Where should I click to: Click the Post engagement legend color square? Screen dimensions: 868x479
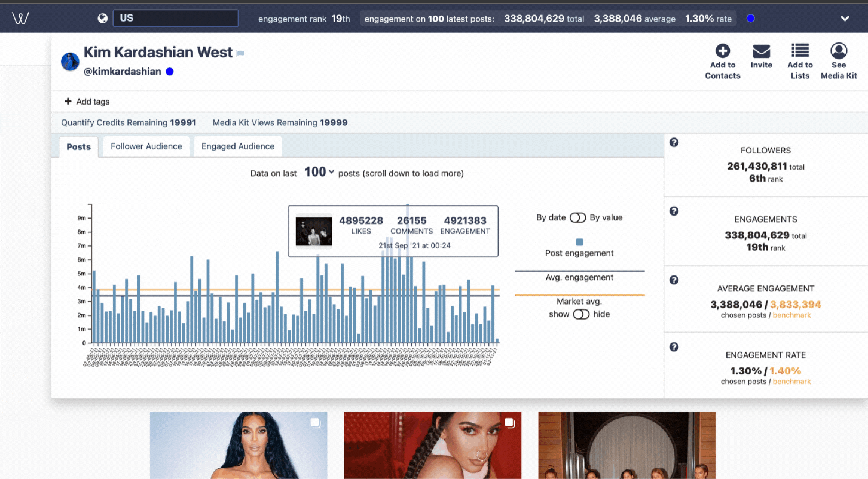point(579,242)
